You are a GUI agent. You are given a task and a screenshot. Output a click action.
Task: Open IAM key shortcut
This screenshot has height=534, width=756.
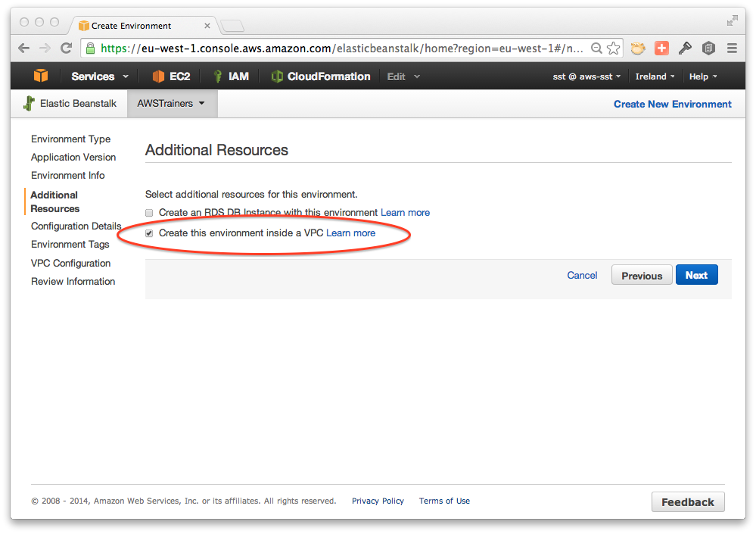click(218, 77)
